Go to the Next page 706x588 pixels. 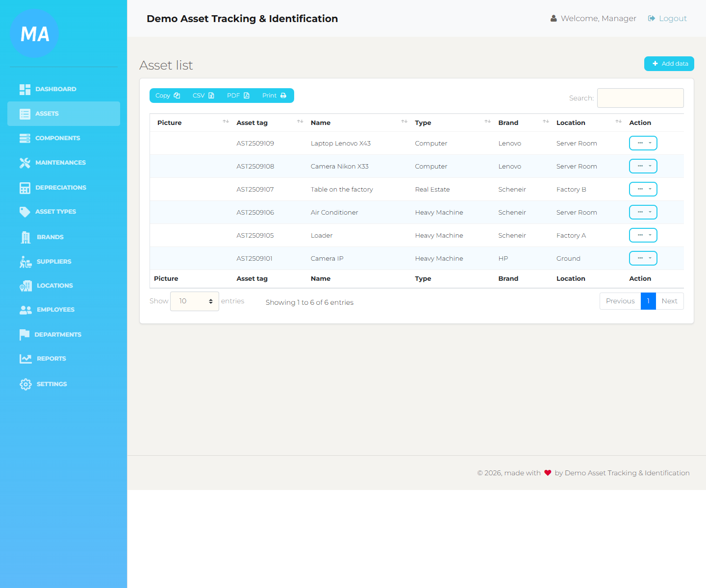pos(670,301)
